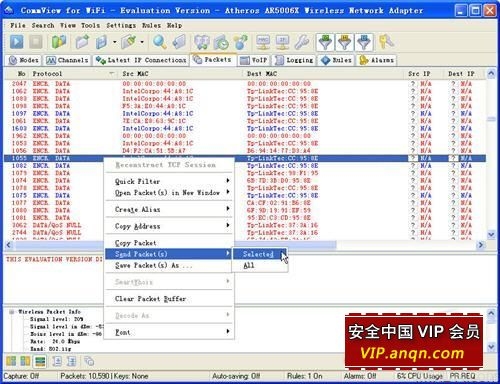Switch to the Nodes tab

point(24,60)
